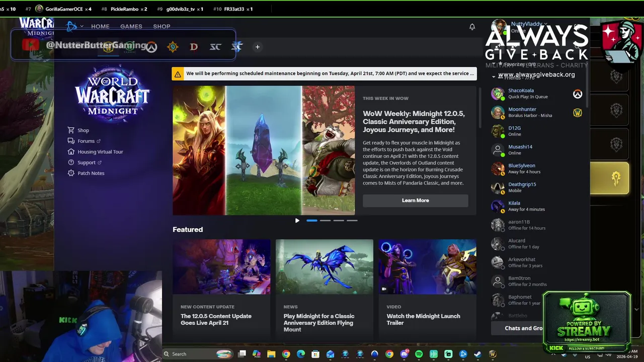Select friend Deathgrip15 in friends list
The image size is (644, 362).
536,188
